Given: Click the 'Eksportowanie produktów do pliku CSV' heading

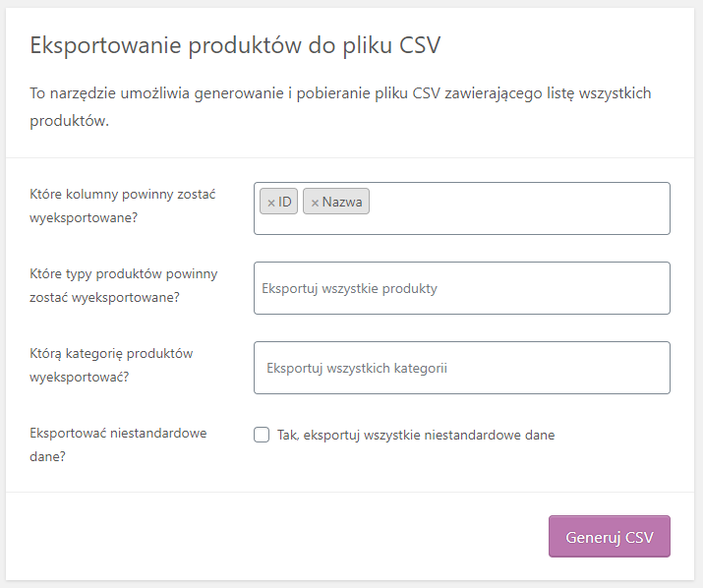Looking at the screenshot, I should click(x=235, y=45).
